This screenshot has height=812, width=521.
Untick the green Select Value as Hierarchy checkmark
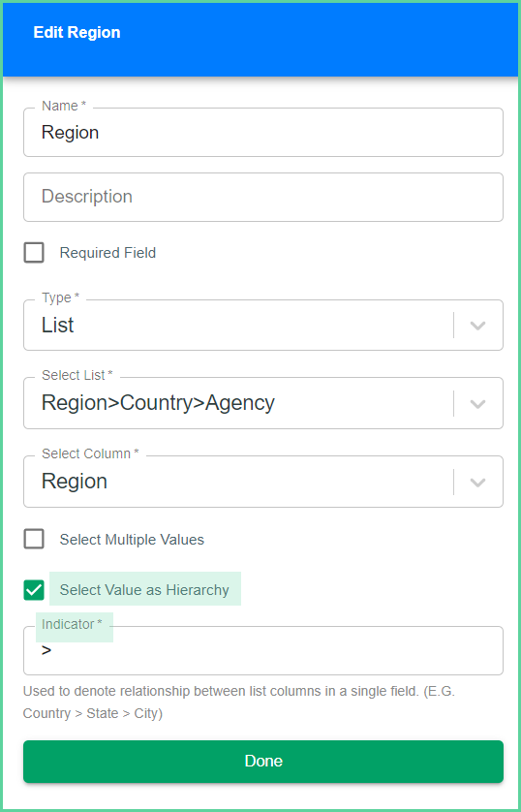[x=34, y=590]
